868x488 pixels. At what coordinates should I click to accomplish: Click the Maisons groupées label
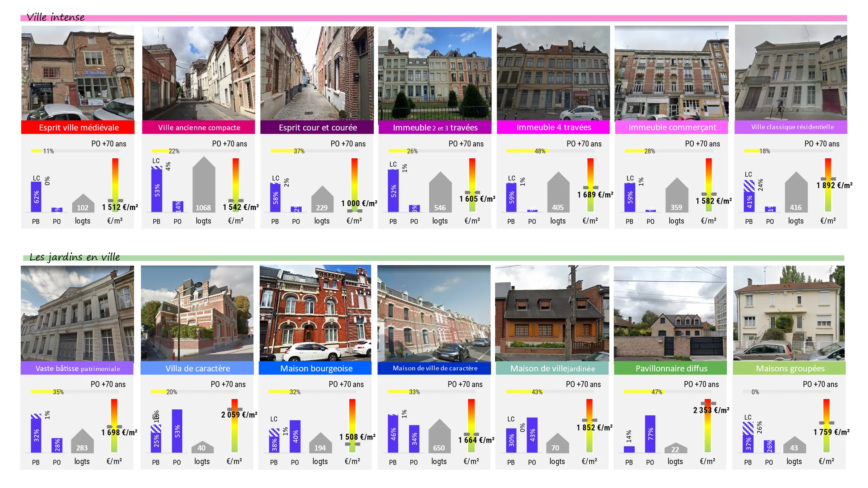click(789, 368)
